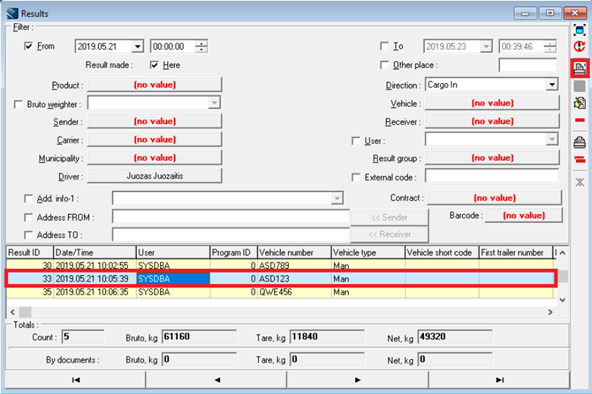Click the << Receiver button
This screenshot has height=394, width=592.
tap(389, 234)
